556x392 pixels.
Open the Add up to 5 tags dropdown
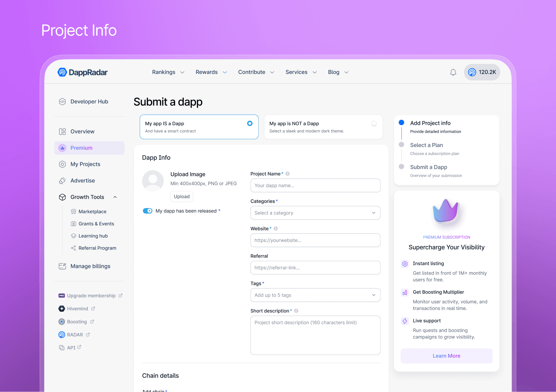coord(315,295)
